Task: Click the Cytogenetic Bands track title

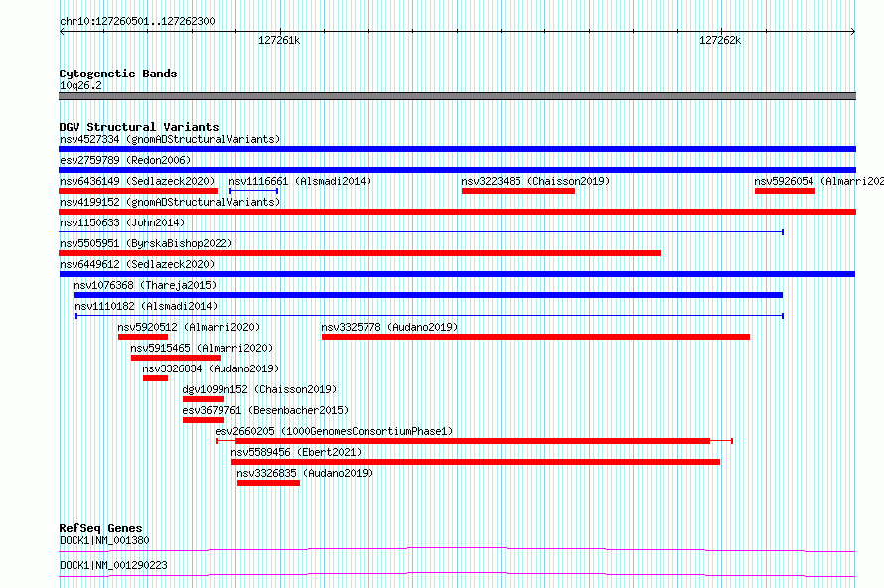Action: click(118, 73)
